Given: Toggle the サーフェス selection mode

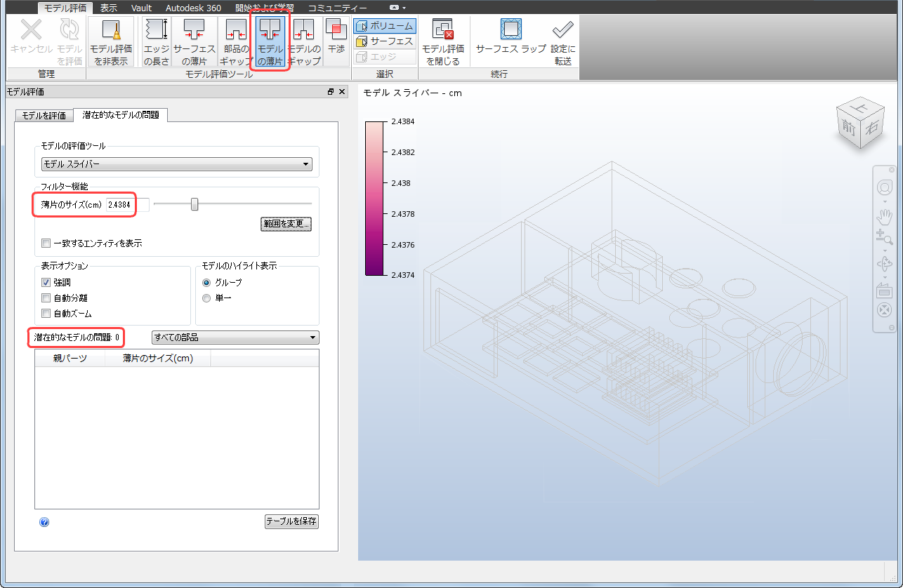Looking at the screenshot, I should click(x=385, y=41).
